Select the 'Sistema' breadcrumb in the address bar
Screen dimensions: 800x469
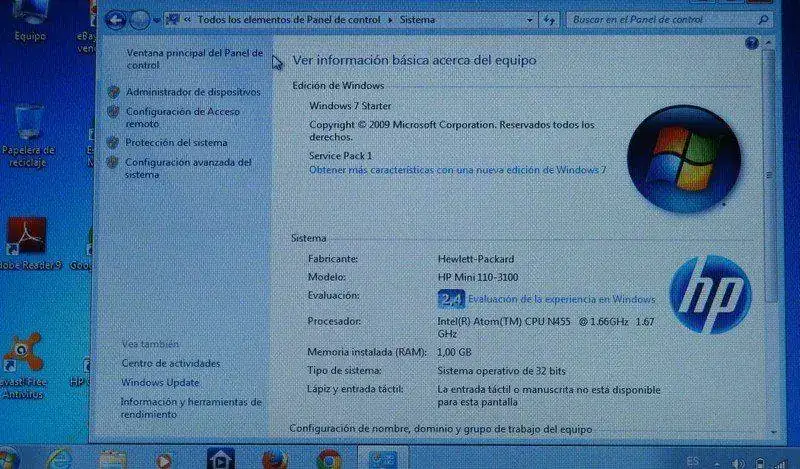pos(417,20)
